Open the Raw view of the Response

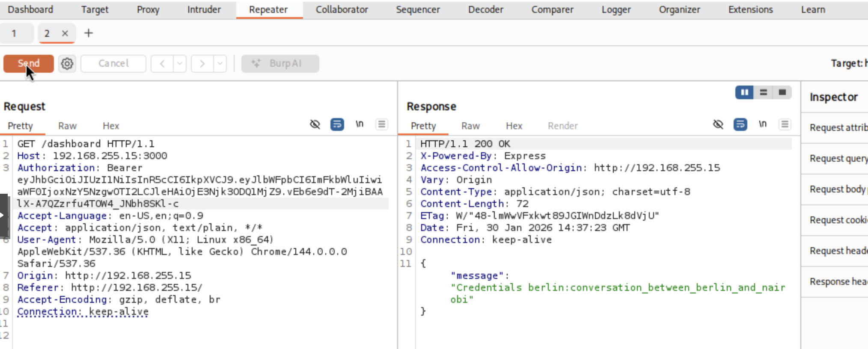(470, 126)
